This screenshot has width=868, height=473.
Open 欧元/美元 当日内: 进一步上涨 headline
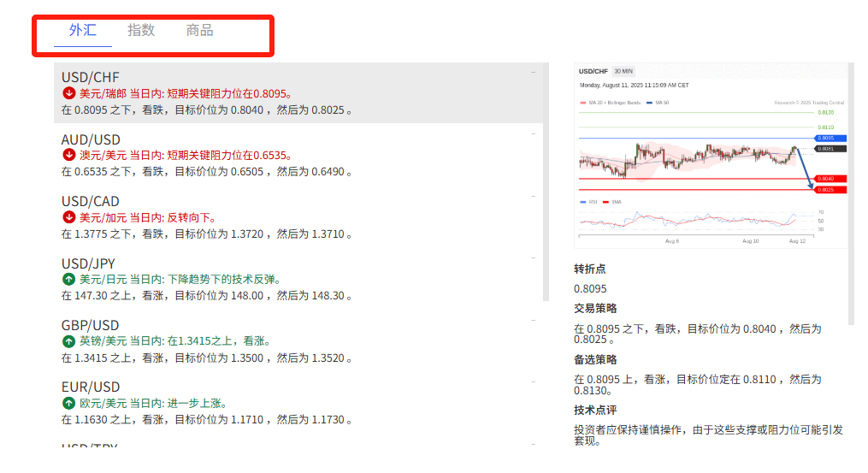pyautogui.click(x=153, y=403)
